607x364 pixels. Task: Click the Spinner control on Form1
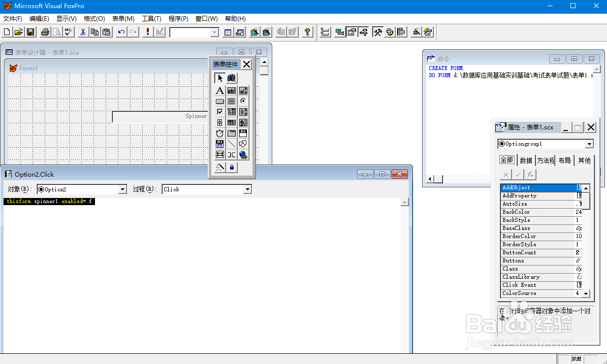(x=161, y=116)
